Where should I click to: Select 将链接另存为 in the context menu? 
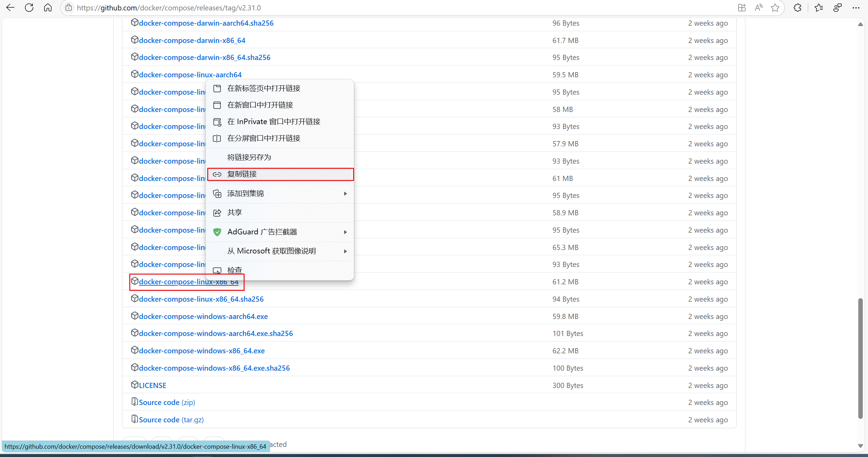(x=280, y=157)
